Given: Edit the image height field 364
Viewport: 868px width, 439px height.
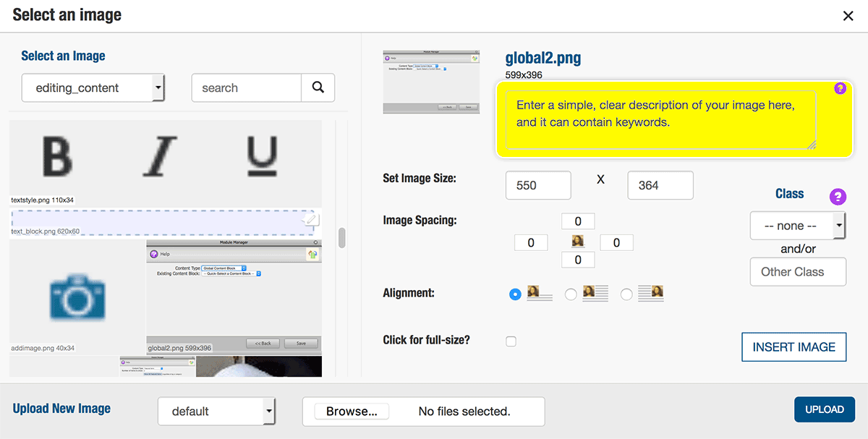Looking at the screenshot, I should [x=660, y=185].
